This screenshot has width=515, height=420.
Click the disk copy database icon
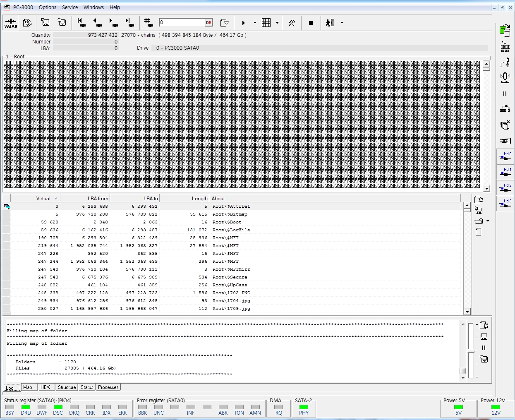[x=505, y=30]
